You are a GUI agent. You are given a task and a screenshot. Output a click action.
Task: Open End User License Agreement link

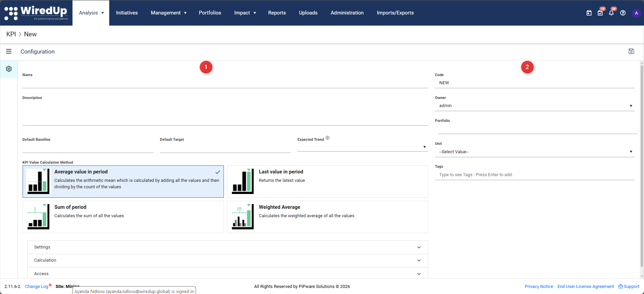586,286
